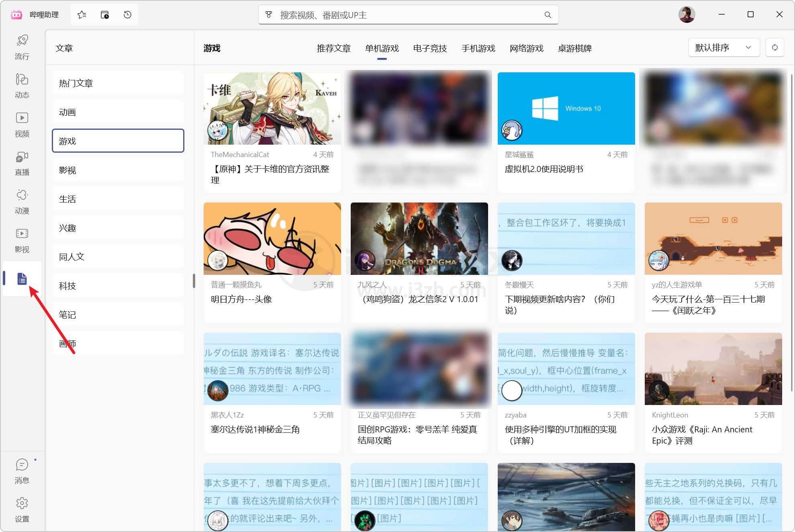Screen dimensions: 795x532
Task: Open article 国创RPG游戏：零号羔羊
Action: [417, 435]
